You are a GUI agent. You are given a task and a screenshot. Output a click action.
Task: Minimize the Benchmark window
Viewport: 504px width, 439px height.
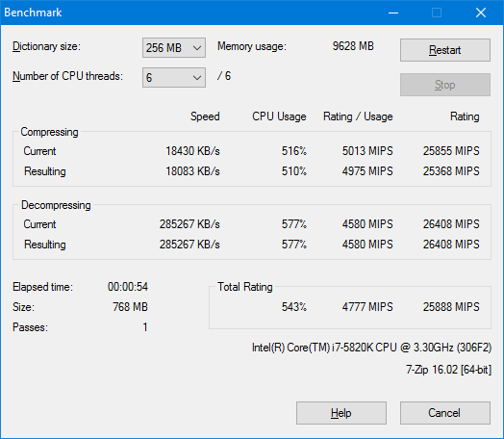[393, 13]
